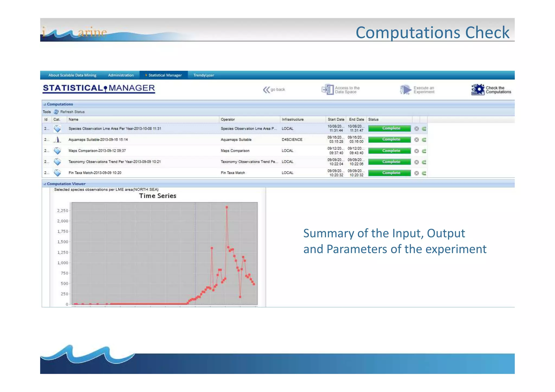Open the About Scalable Data Mining tab
Screen dimensions: 555x392
coord(72,75)
